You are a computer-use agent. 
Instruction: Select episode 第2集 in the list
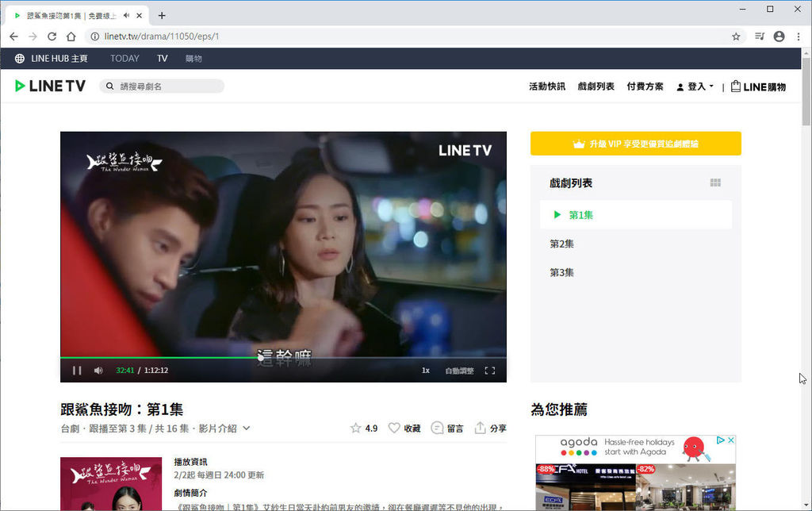[562, 244]
